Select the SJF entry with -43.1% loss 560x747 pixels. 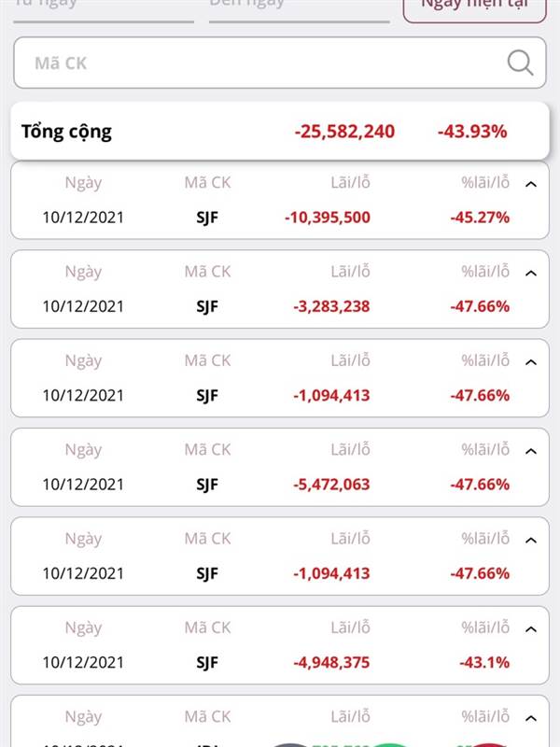click(x=279, y=645)
